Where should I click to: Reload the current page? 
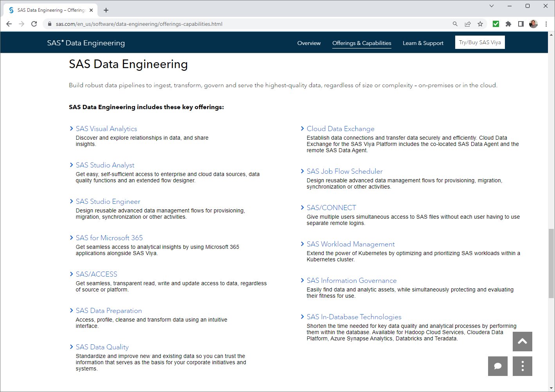click(x=34, y=24)
